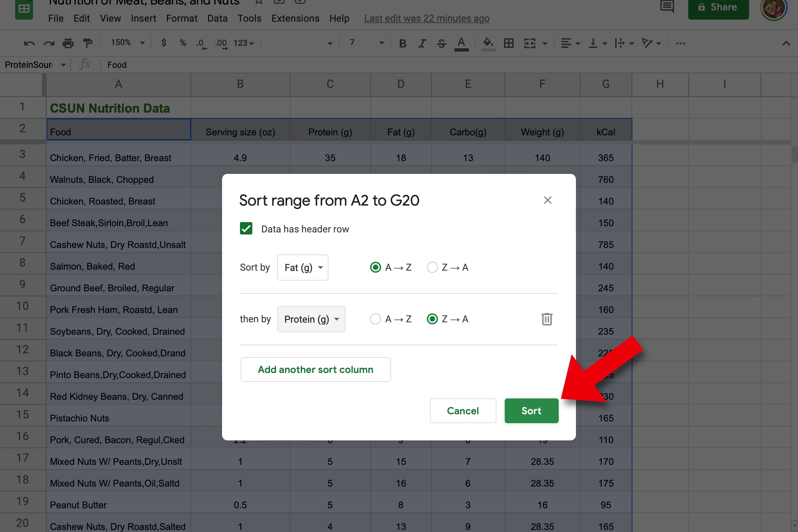Open the Help menu
The width and height of the screenshot is (798, 532).
[339, 18]
